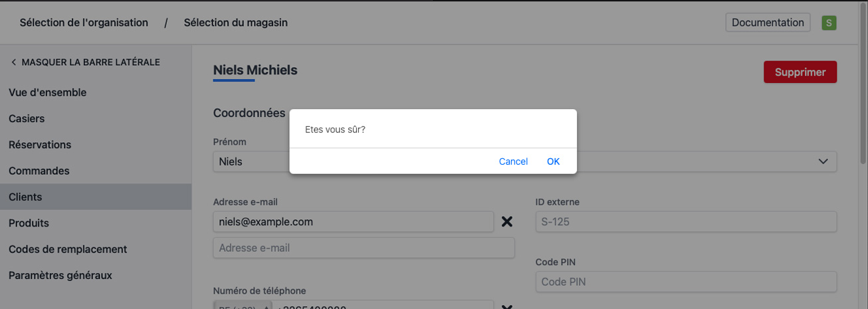Expand the dropdown right of Prénom field
The image size is (868, 309).
coord(823,161)
